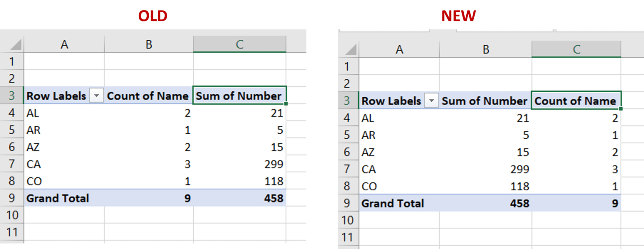
Task: Select AL row label in NEW sheet
Action: (368, 118)
